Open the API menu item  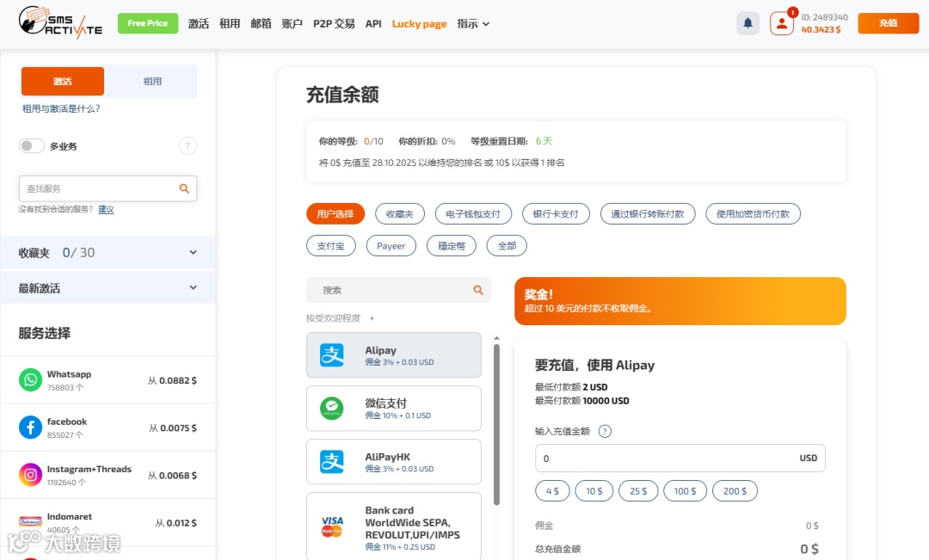(373, 24)
